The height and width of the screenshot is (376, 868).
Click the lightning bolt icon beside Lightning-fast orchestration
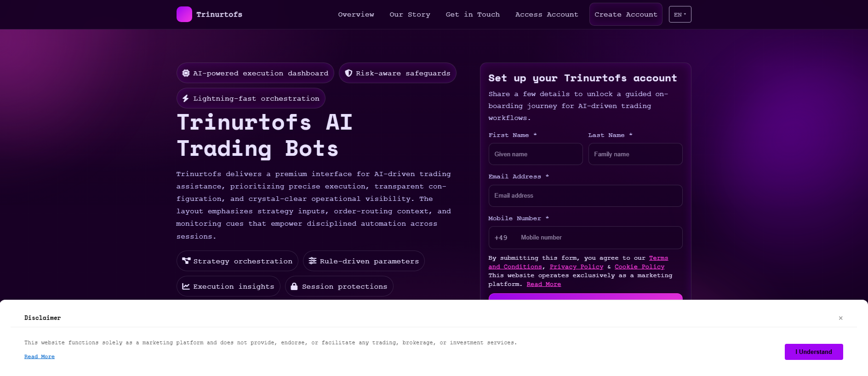[x=186, y=98]
